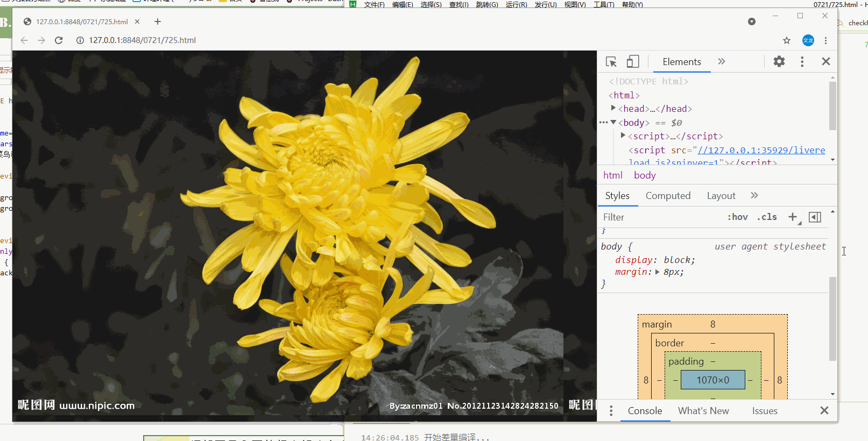This screenshot has height=441, width=868.
Task: Close the bottom drawer
Action: [824, 410]
